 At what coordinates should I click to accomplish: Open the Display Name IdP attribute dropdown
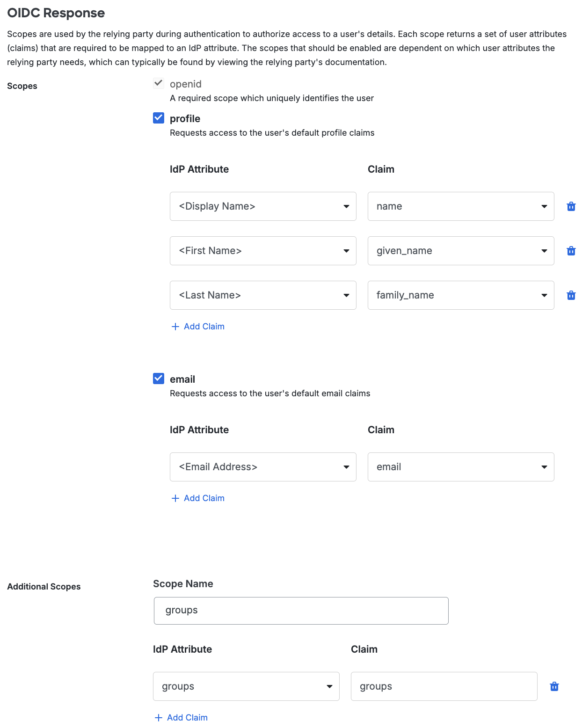coord(346,206)
